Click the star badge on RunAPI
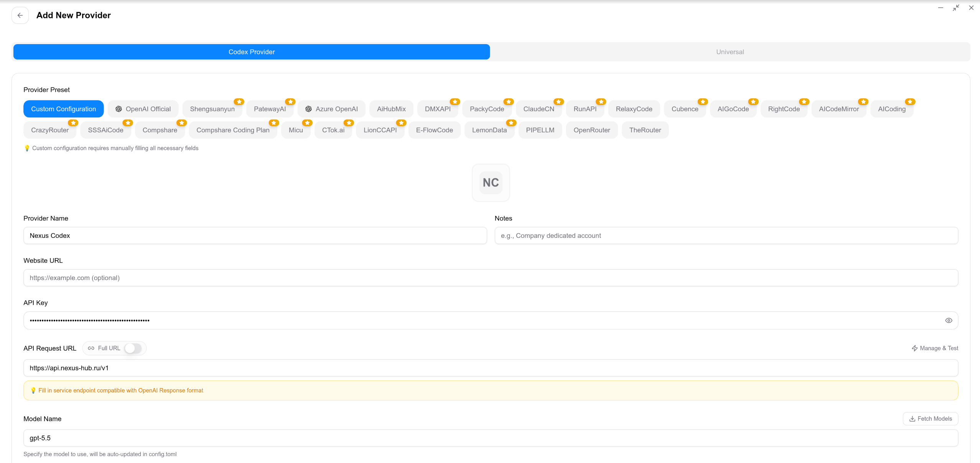The image size is (980, 463). pyautogui.click(x=601, y=102)
